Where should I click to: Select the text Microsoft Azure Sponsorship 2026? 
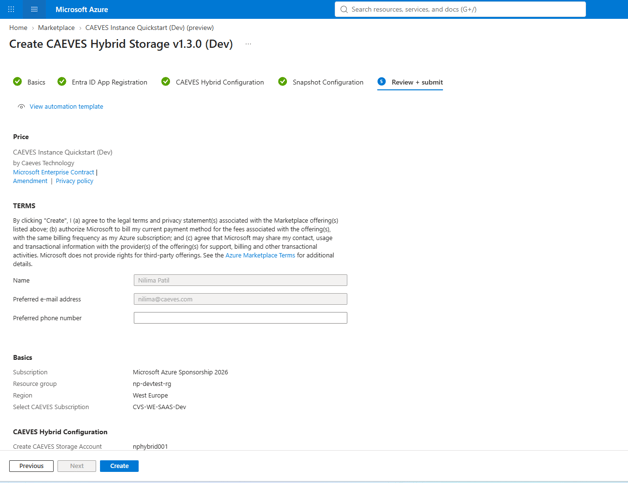180,372
